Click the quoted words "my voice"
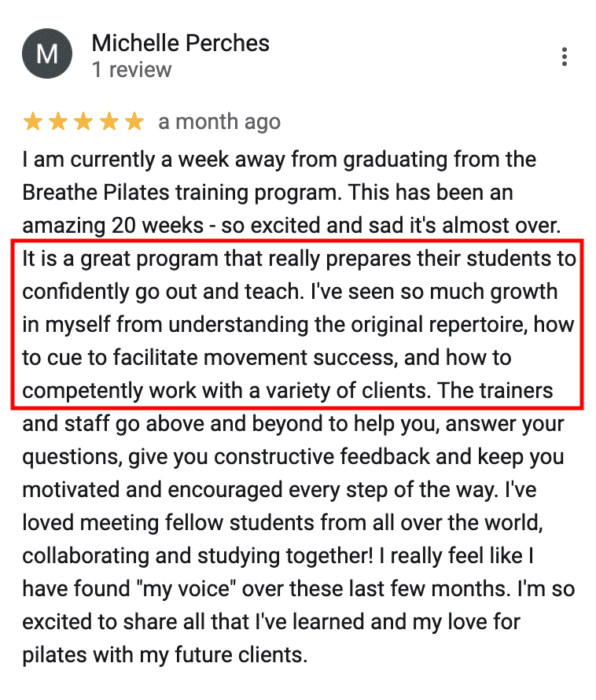Viewport: 596px width, 700px height. pyautogui.click(x=188, y=589)
